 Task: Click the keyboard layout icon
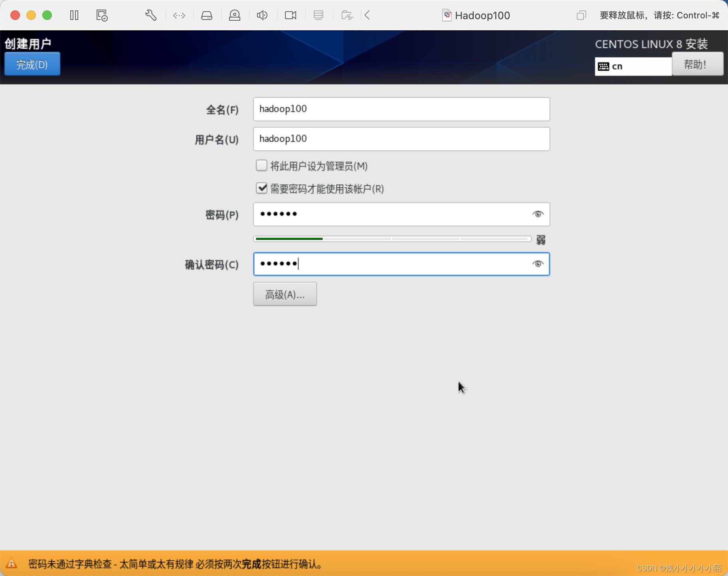(603, 66)
